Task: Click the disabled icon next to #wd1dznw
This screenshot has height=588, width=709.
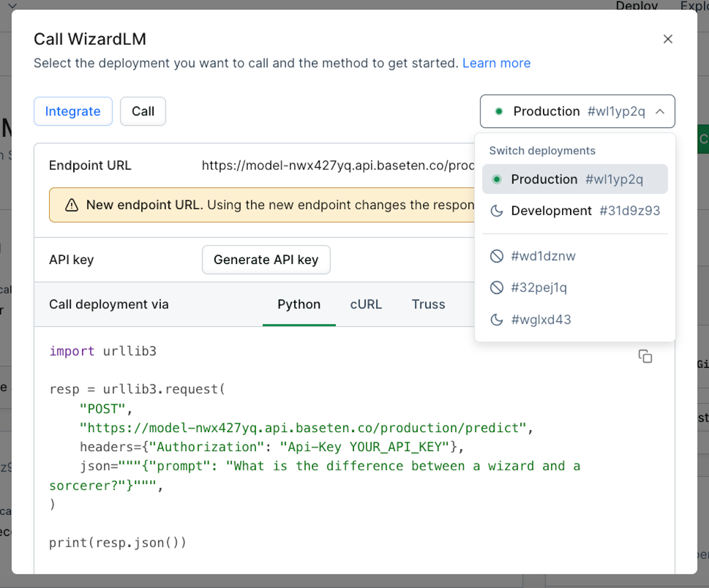Action: click(x=497, y=256)
